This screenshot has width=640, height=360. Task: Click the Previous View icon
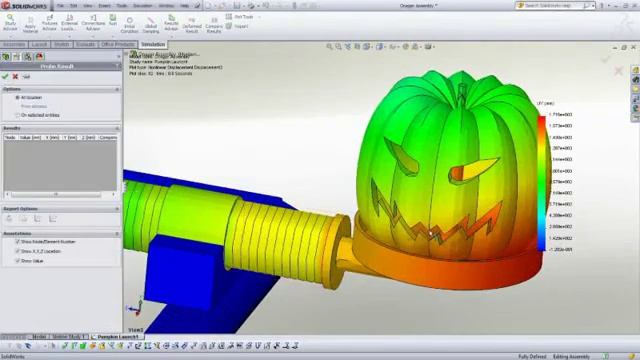tap(348, 47)
